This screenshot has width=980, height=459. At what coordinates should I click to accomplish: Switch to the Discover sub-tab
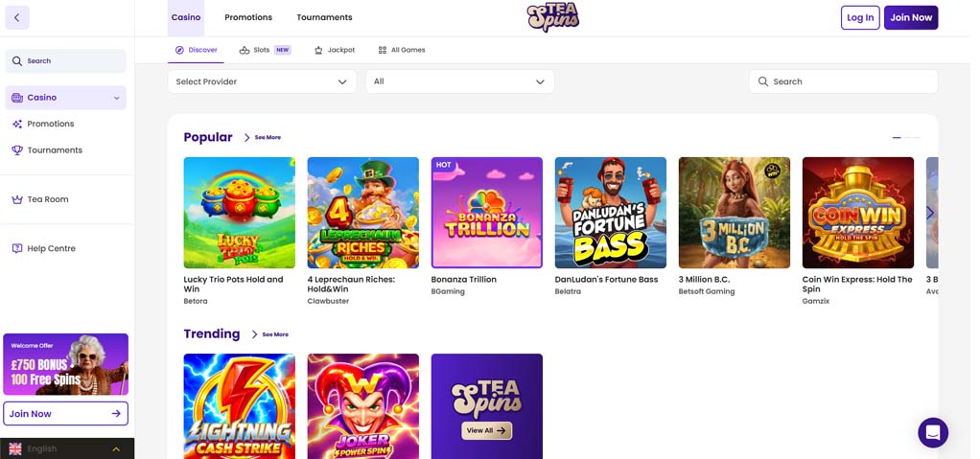pyautogui.click(x=196, y=50)
